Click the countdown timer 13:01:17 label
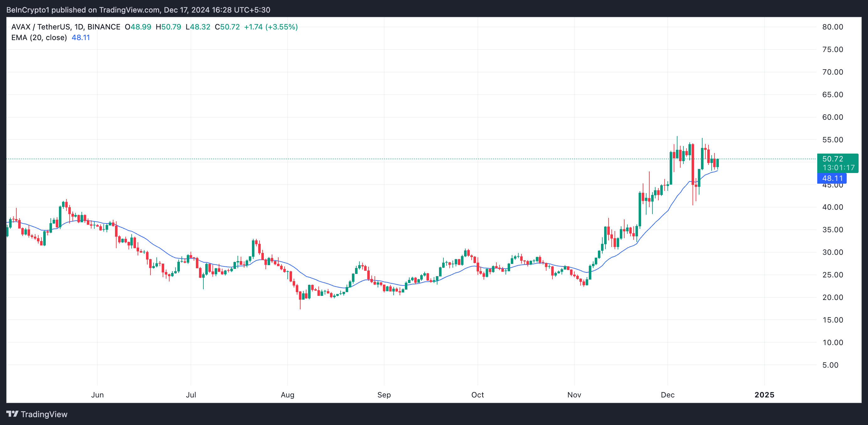This screenshot has height=425, width=868. 838,167
